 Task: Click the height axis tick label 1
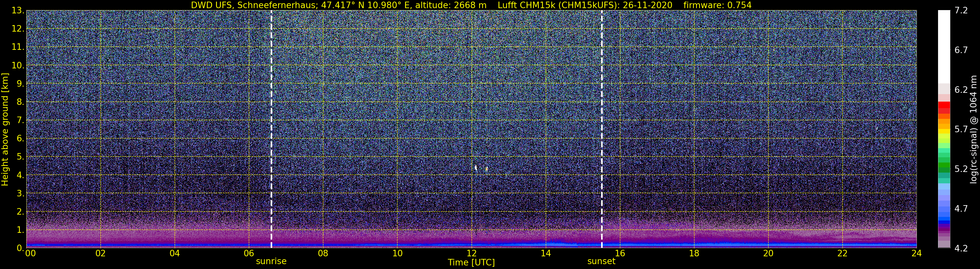(20, 230)
